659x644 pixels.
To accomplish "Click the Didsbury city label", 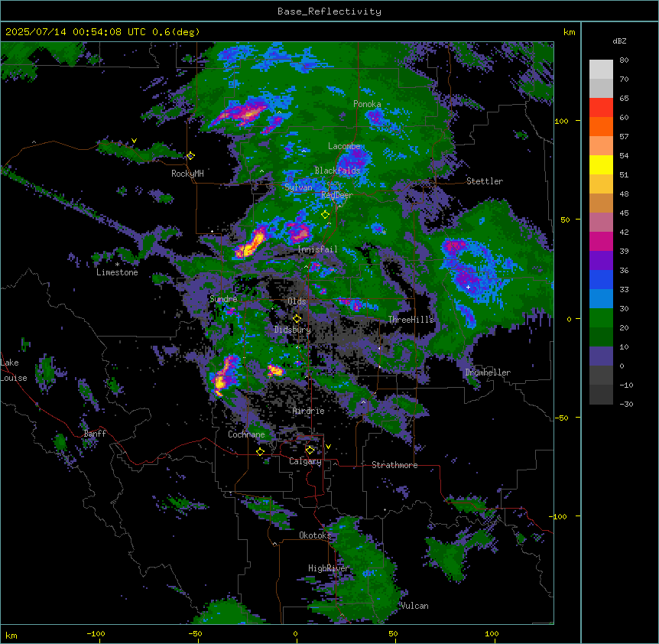I will (293, 330).
